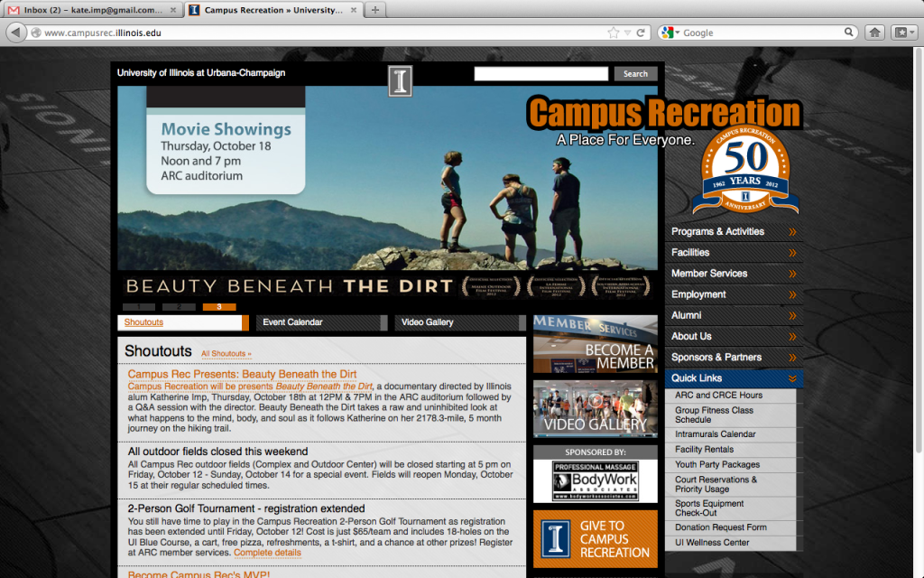Switch to the Shoutouts tab
This screenshot has width=924, height=578.
(182, 322)
